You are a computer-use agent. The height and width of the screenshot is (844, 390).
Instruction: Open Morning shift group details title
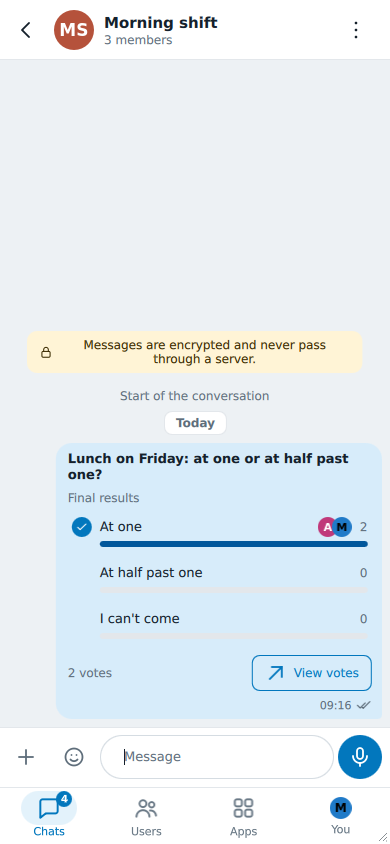161,23
